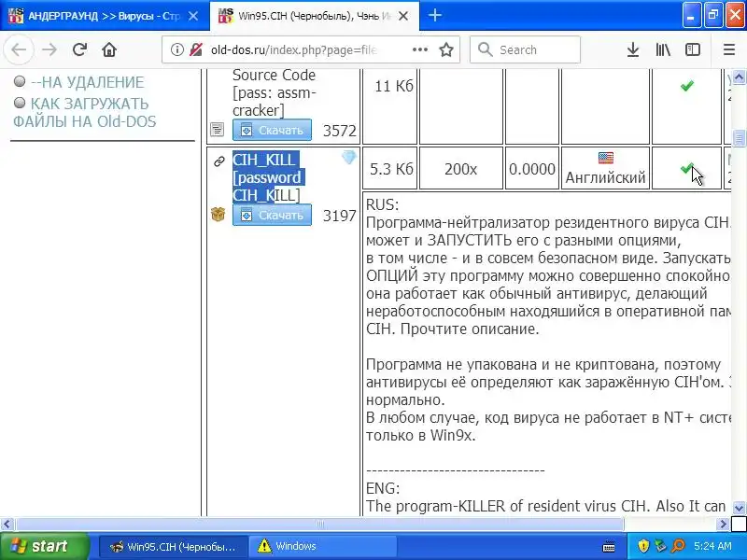The image size is (747, 560).
Task: Open the --НА УДАЛЕНИЕ sidebar link
Action: (x=87, y=82)
